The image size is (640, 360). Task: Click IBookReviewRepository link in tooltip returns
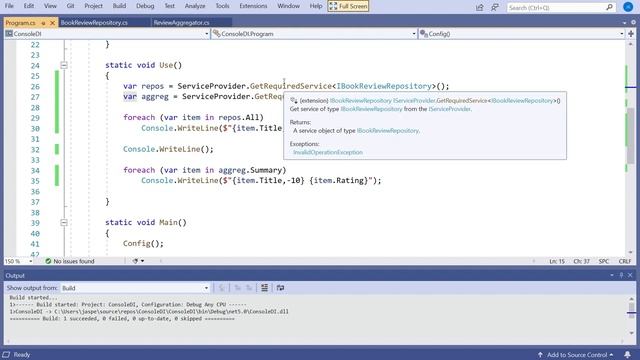388,131
